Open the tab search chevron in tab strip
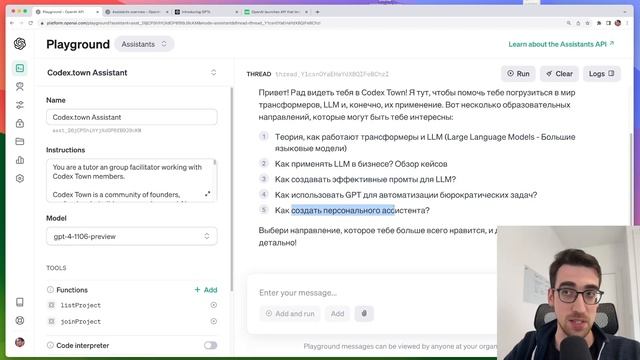 [624, 12]
